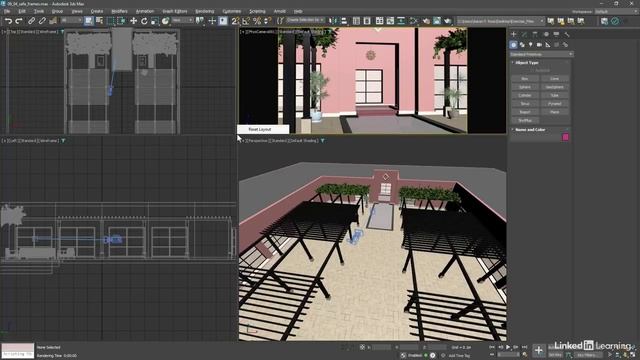Open the Perspective viewport filter icon
The image size is (640, 360).
(x=322, y=140)
